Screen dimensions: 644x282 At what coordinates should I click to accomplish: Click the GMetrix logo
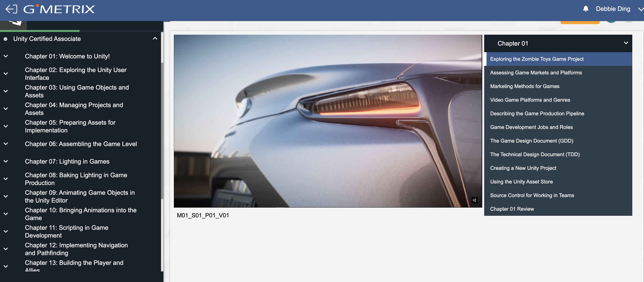pyautogui.click(x=59, y=9)
